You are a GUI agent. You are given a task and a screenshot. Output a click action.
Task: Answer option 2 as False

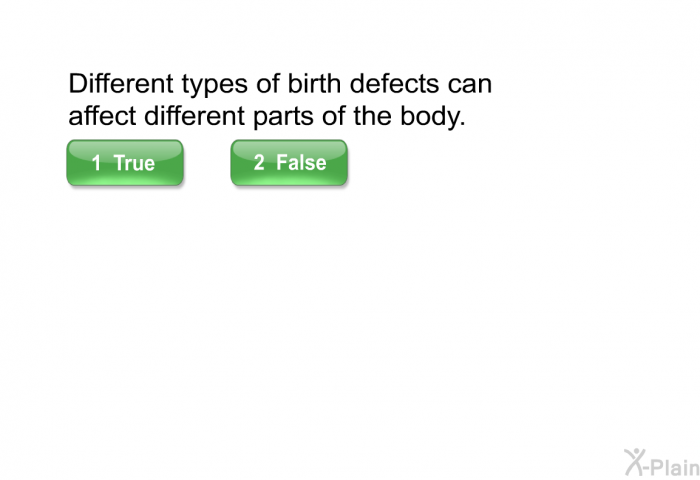289,163
